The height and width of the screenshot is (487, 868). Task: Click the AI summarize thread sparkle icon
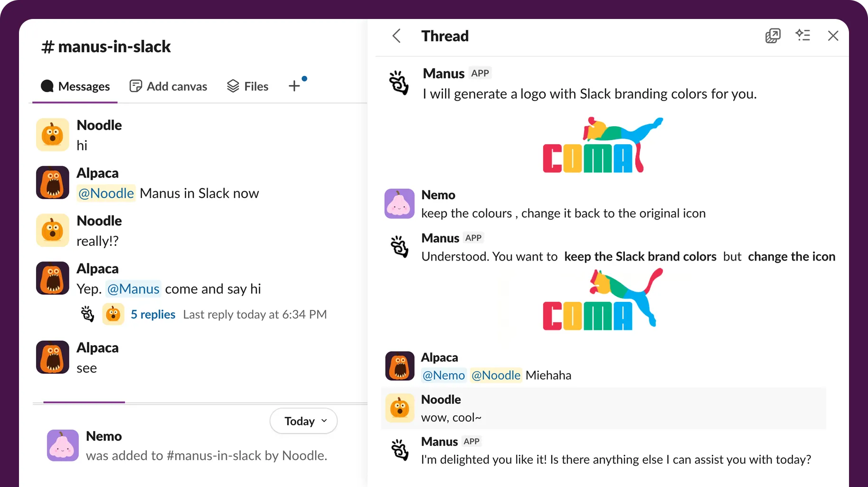[802, 36]
